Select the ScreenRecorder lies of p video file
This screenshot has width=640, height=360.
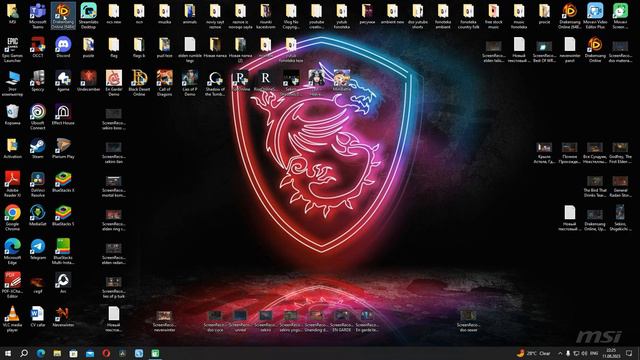[113, 288]
